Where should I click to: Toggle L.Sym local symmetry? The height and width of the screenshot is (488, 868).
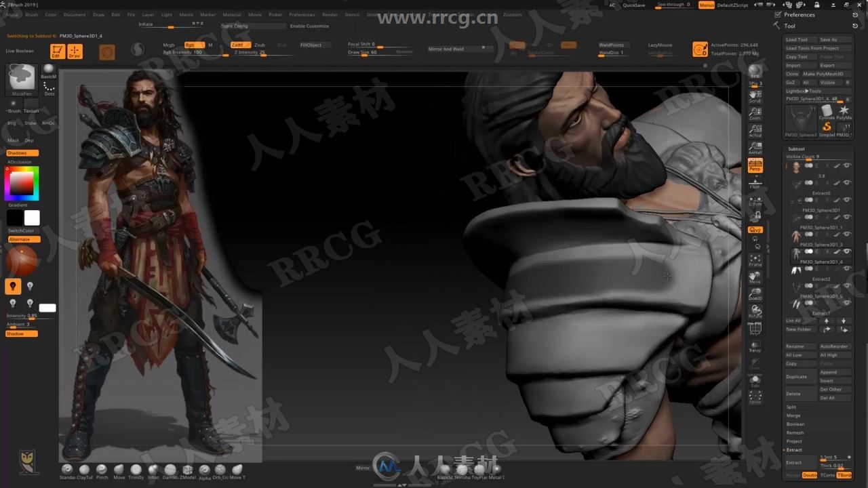point(755,200)
